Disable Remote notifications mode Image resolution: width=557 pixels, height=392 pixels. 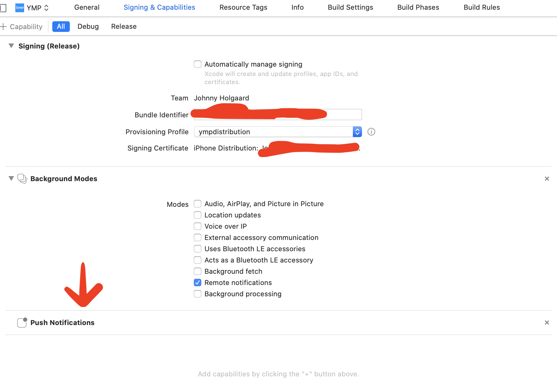tap(197, 283)
